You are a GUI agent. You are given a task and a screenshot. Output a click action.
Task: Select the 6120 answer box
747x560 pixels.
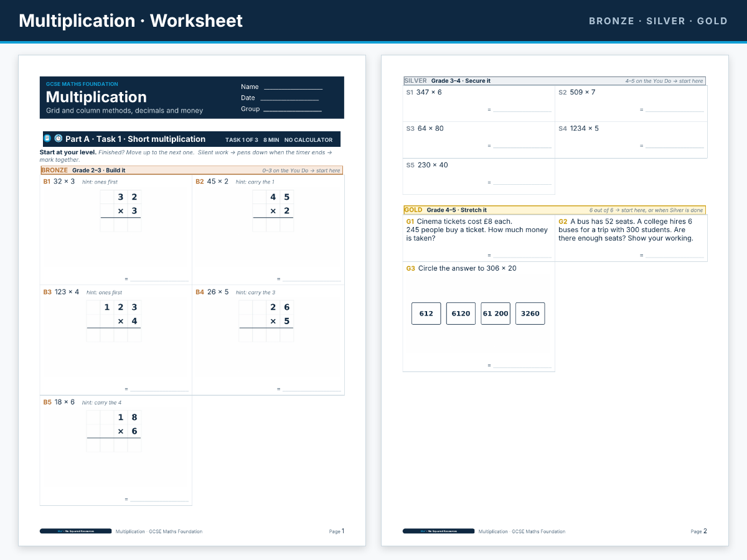click(x=461, y=314)
